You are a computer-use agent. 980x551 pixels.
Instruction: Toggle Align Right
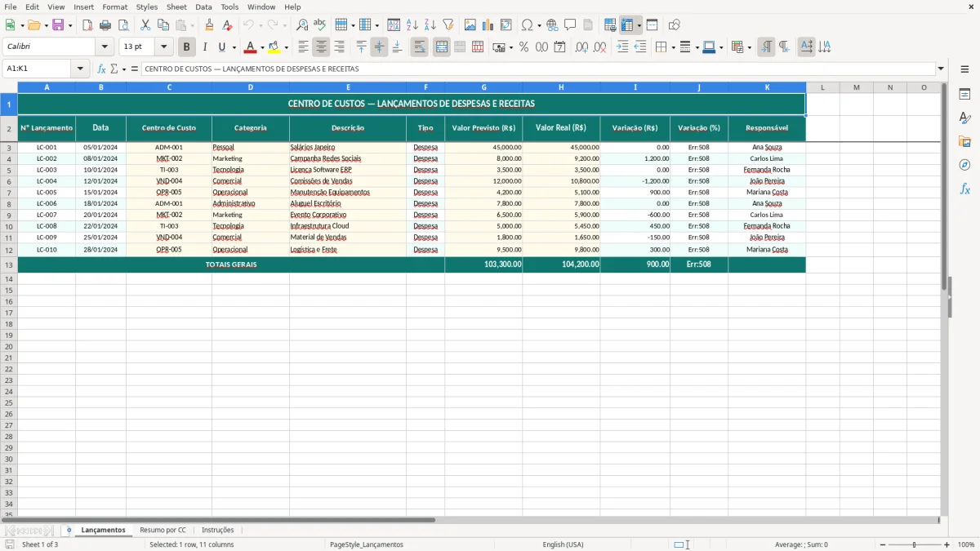pyautogui.click(x=339, y=47)
